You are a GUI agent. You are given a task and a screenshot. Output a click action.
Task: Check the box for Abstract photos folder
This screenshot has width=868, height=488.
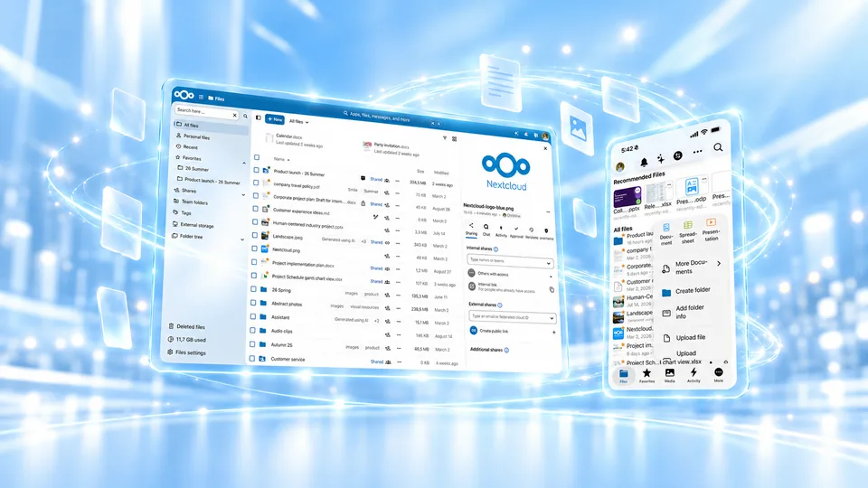pyautogui.click(x=253, y=303)
